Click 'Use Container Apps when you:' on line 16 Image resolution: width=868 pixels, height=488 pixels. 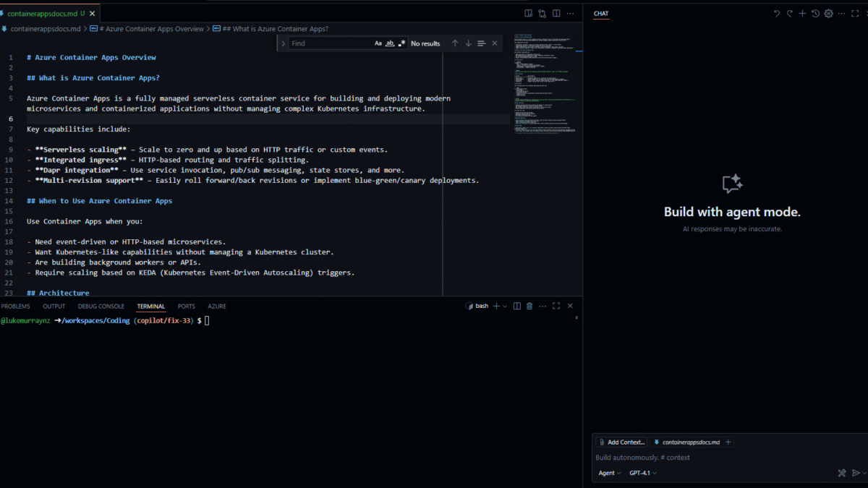coord(85,221)
